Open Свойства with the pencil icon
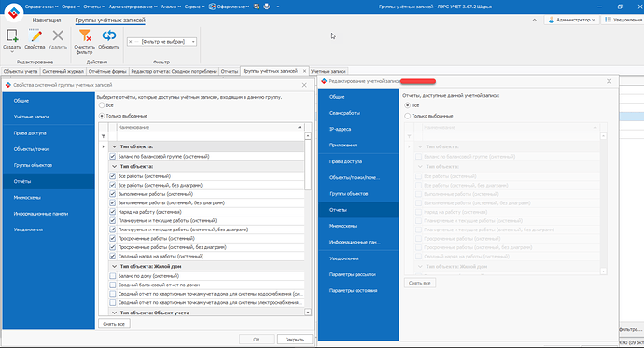This screenshot has width=644, height=348. pos(35,35)
